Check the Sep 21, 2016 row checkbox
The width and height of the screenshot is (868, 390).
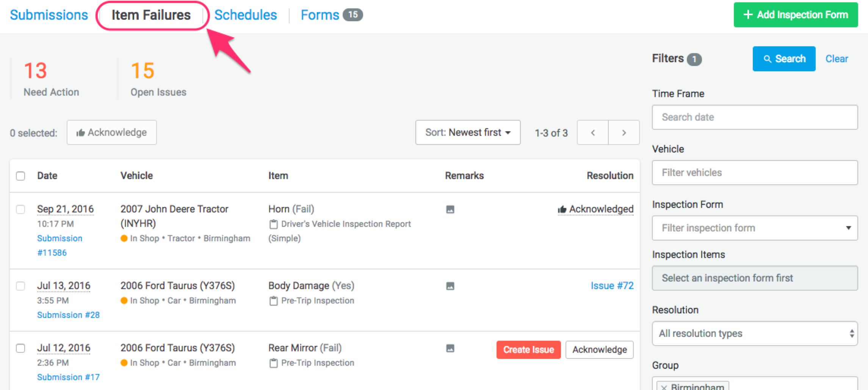pos(20,209)
